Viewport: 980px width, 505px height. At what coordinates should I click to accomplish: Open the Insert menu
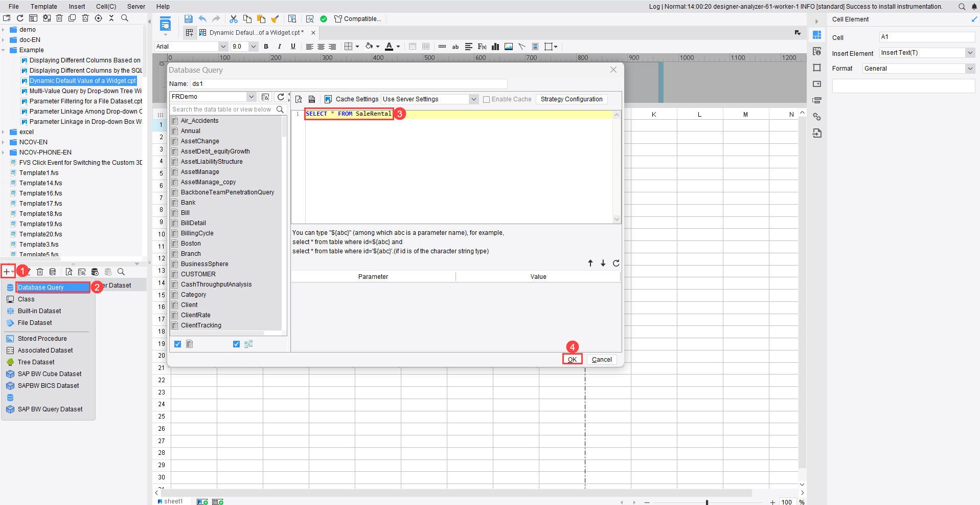click(x=77, y=7)
